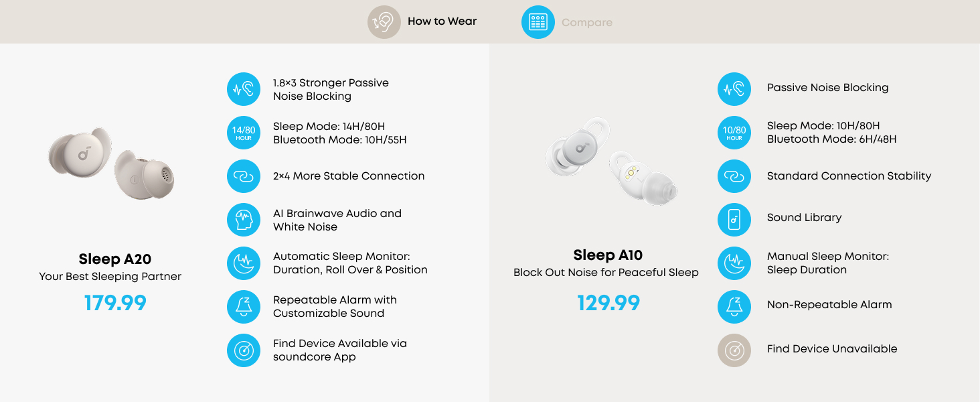This screenshot has height=402, width=980.
Task: Click the Sleep A20 product title
Action: (x=115, y=259)
